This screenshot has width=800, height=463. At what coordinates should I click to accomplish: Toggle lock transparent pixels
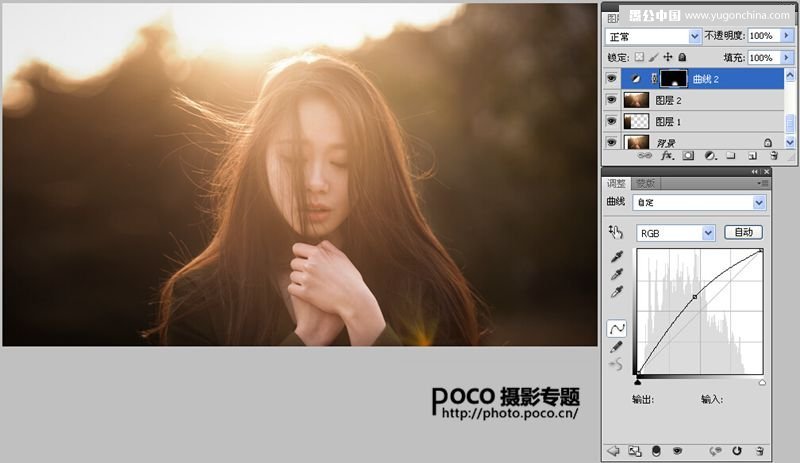click(639, 57)
